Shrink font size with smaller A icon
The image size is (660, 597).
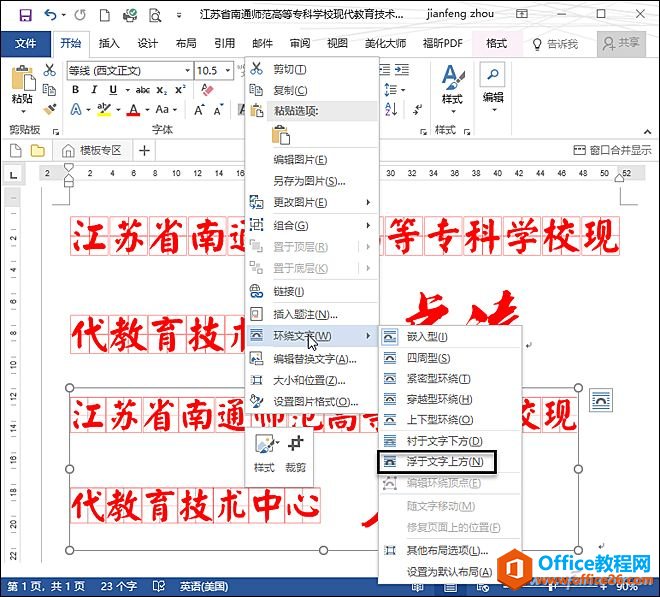coord(218,110)
